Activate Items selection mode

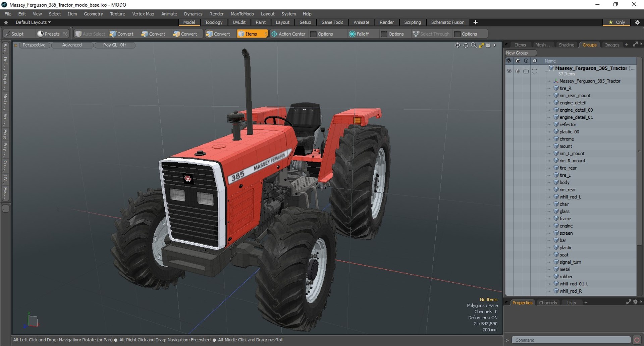[252, 34]
